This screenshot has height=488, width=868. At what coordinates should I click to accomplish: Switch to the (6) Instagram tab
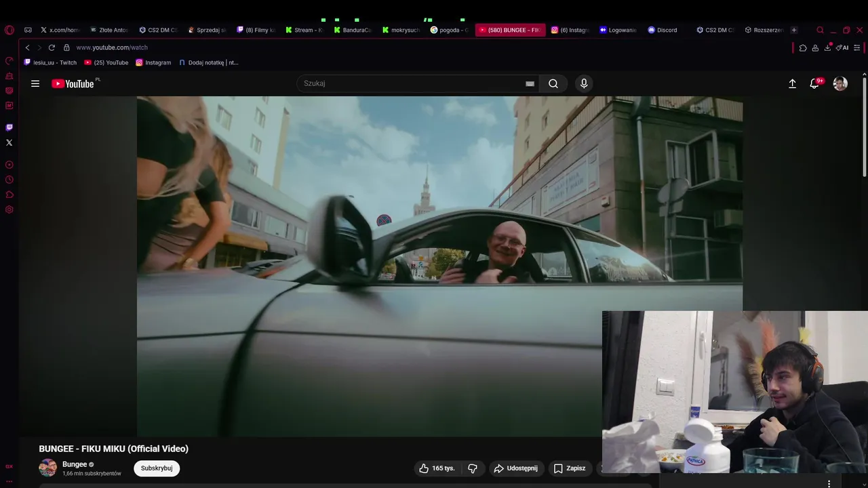[571, 30]
